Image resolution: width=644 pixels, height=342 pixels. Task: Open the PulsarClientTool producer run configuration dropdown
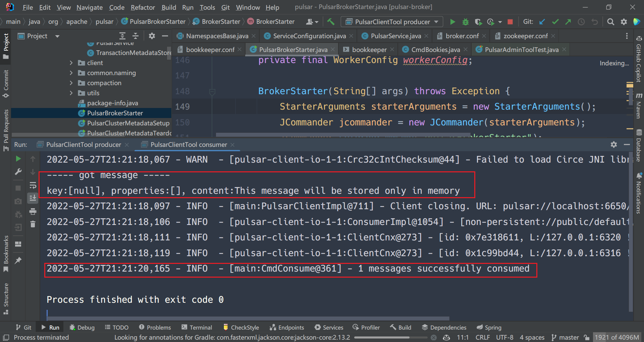392,22
